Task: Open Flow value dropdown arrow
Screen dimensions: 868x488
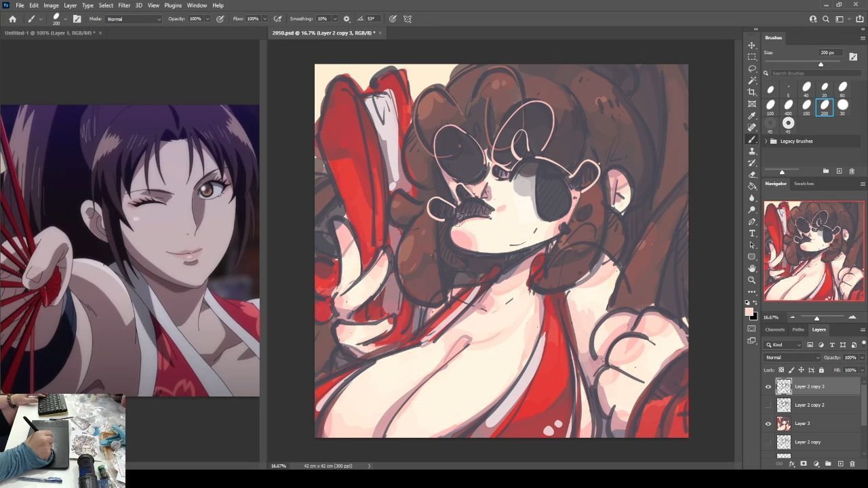Action: 264,19
